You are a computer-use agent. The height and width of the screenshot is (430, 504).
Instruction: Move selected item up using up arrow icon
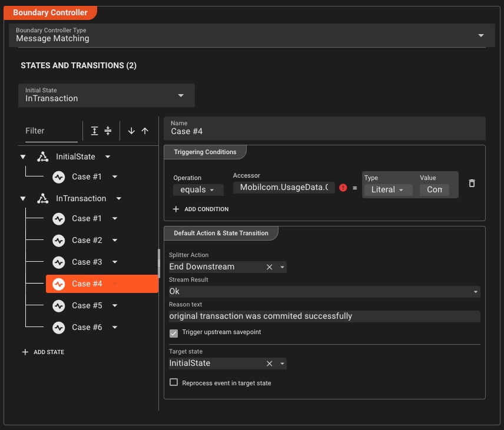point(145,131)
